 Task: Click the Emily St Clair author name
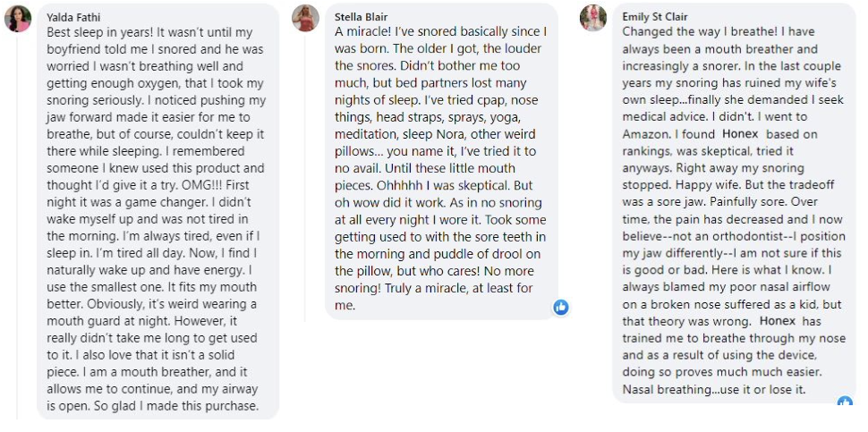coord(656,16)
